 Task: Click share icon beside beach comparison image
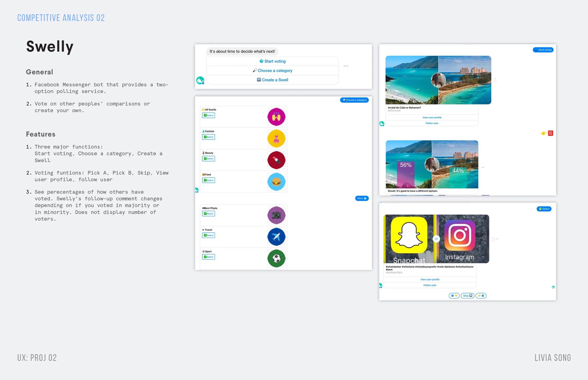(x=495, y=80)
